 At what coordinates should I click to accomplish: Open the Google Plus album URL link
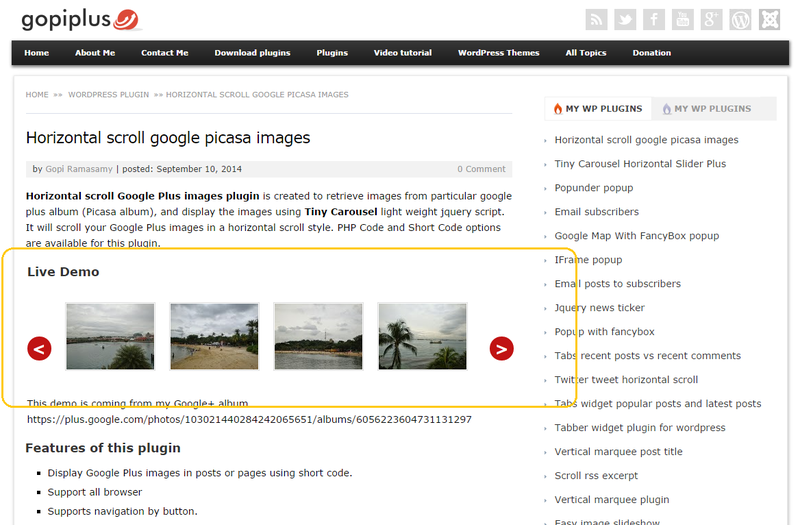click(249, 419)
